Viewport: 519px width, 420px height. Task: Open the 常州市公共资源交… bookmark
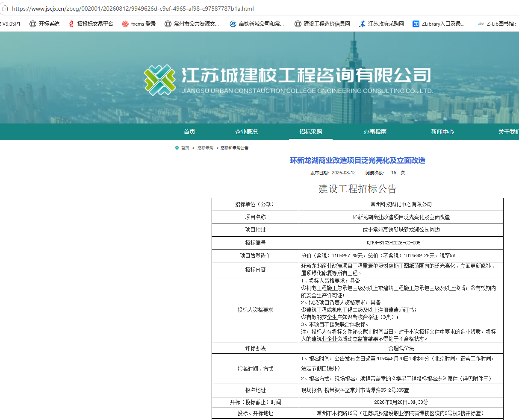point(192,24)
